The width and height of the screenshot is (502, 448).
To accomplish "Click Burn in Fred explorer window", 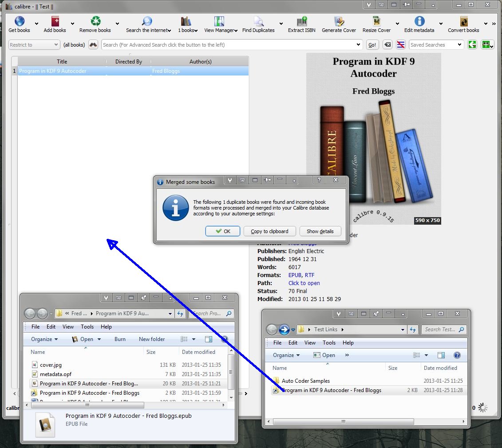I will pos(120,339).
